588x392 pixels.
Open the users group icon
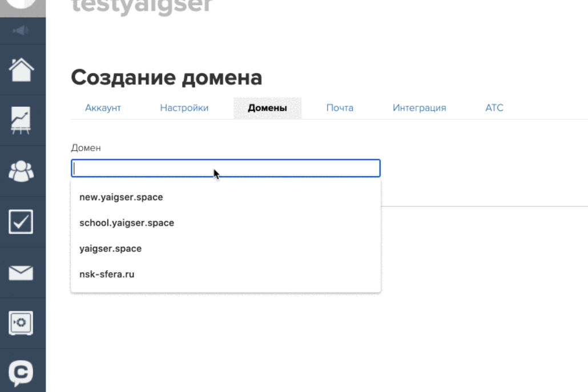(x=22, y=171)
